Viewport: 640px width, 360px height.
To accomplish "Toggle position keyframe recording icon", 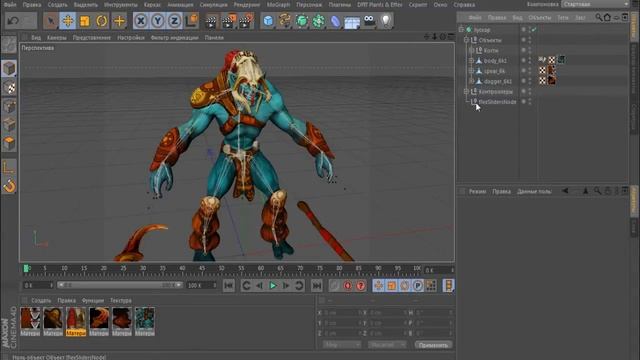I will point(378,285).
